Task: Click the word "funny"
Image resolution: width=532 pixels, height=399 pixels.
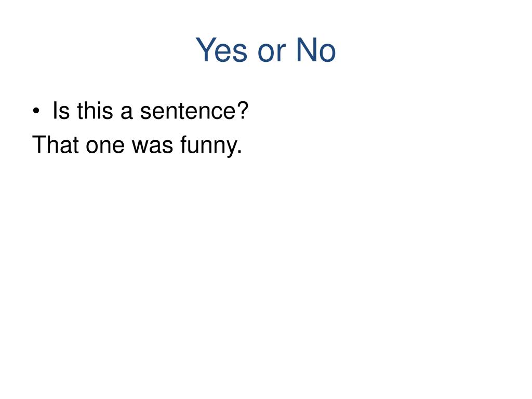Action: pos(208,145)
